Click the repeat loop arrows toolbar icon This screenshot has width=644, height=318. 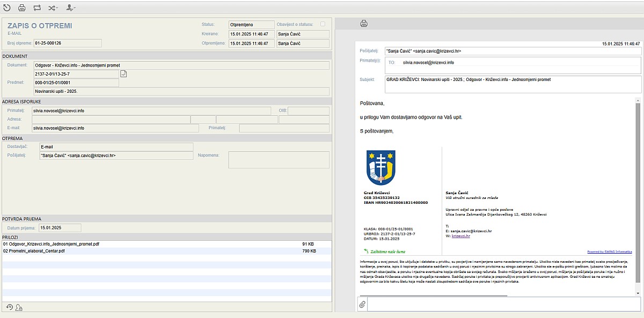(37, 8)
